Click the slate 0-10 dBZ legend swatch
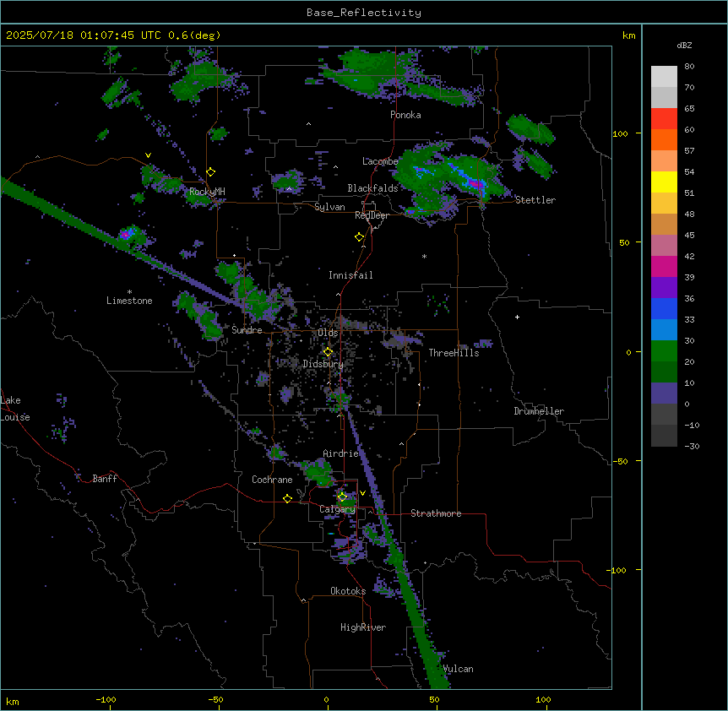The width and height of the screenshot is (728, 711). click(x=664, y=393)
